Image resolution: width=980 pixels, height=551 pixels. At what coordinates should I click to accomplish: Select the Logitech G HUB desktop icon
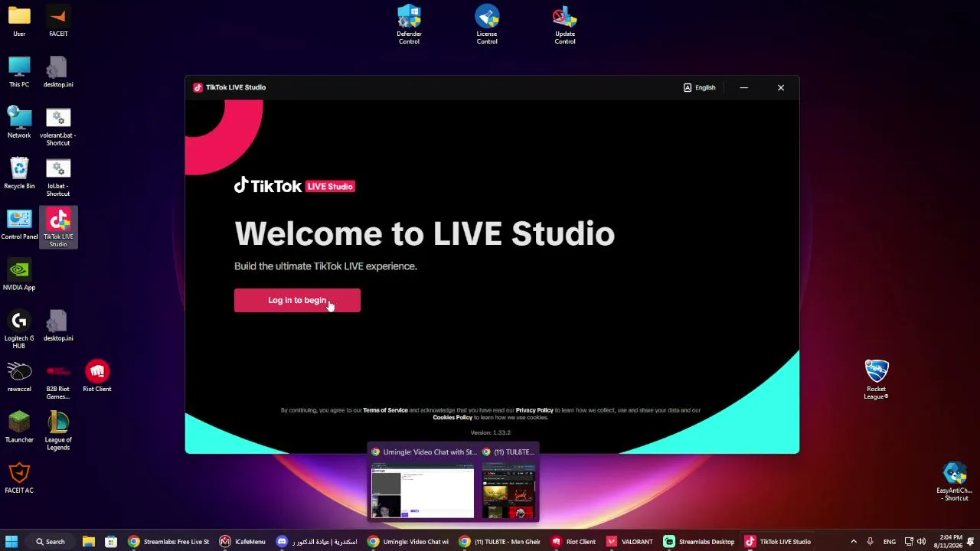point(19,329)
